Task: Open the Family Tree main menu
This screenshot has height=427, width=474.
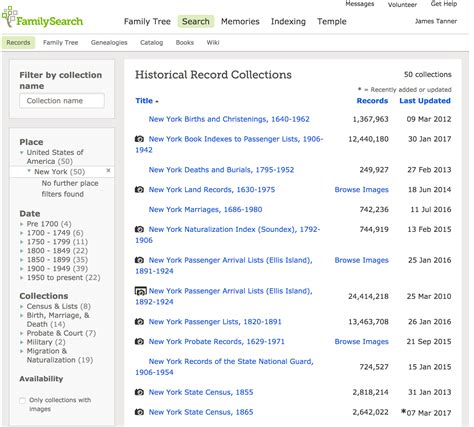Action: (147, 22)
